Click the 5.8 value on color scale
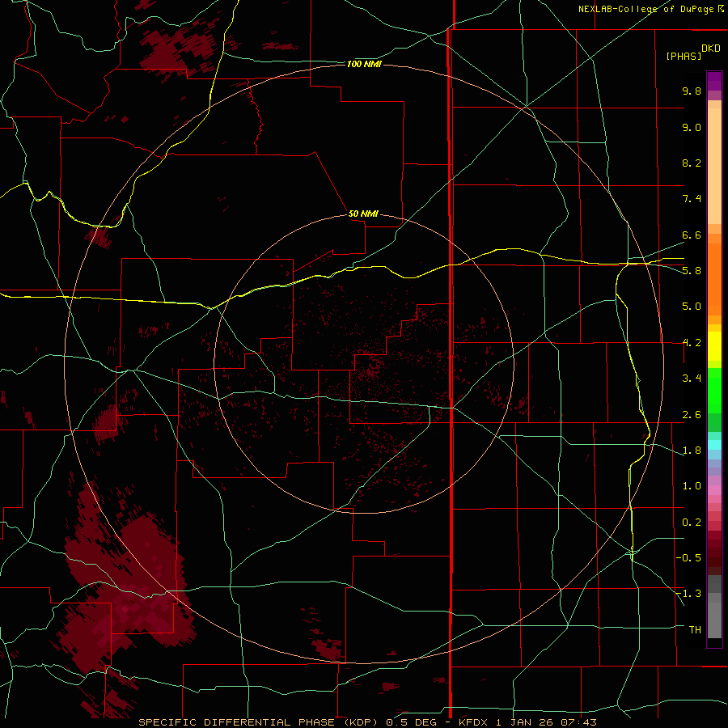 (x=692, y=271)
